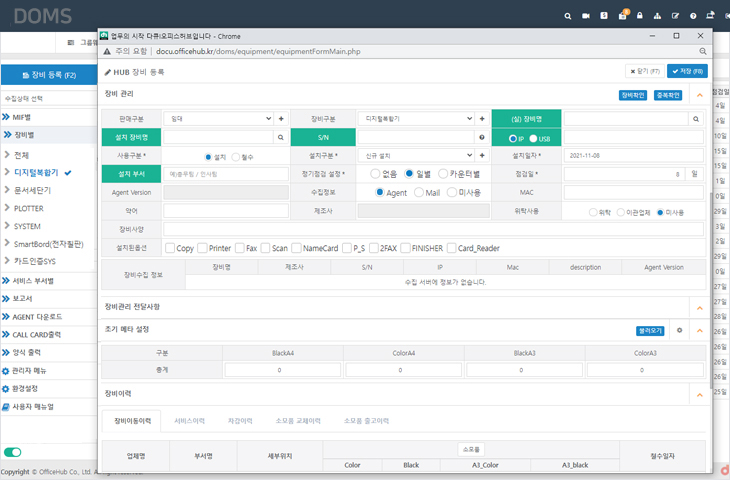This screenshot has height=480, width=730.
Task: Click the share arrow icon in DOMS header
Action: tap(710, 15)
